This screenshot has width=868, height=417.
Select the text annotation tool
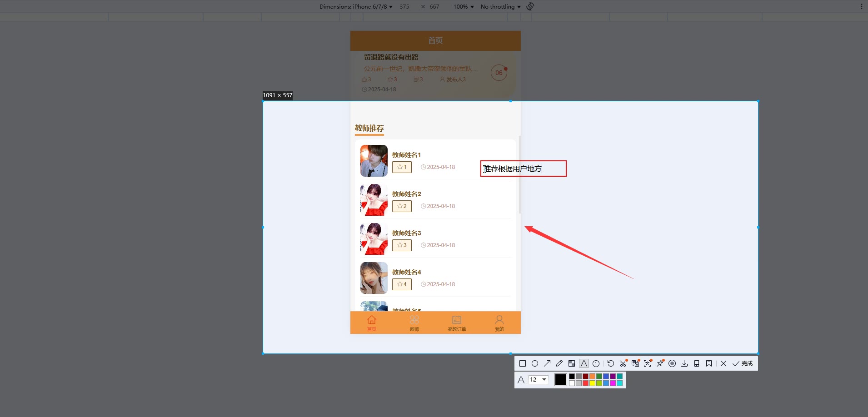point(584,363)
